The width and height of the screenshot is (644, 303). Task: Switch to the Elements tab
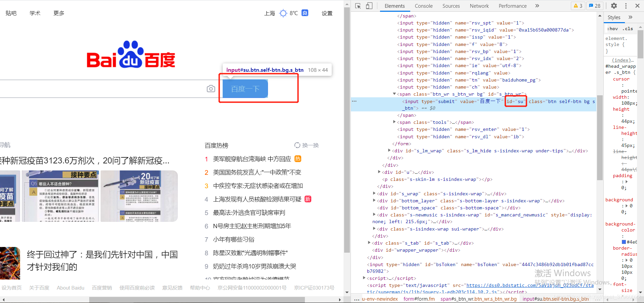pyautogui.click(x=394, y=6)
